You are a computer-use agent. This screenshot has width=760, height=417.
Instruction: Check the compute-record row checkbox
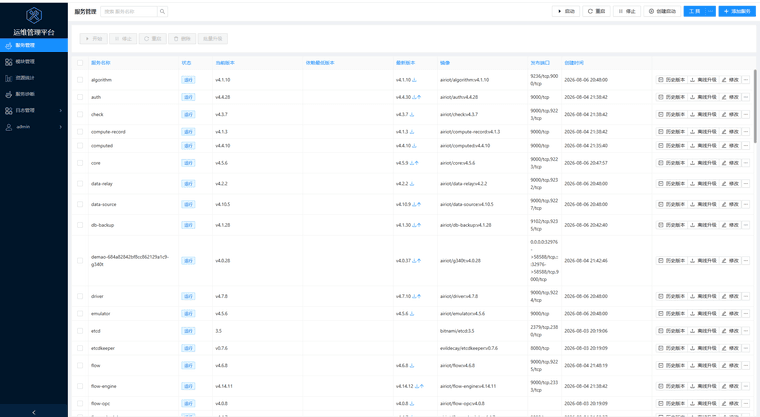(80, 131)
